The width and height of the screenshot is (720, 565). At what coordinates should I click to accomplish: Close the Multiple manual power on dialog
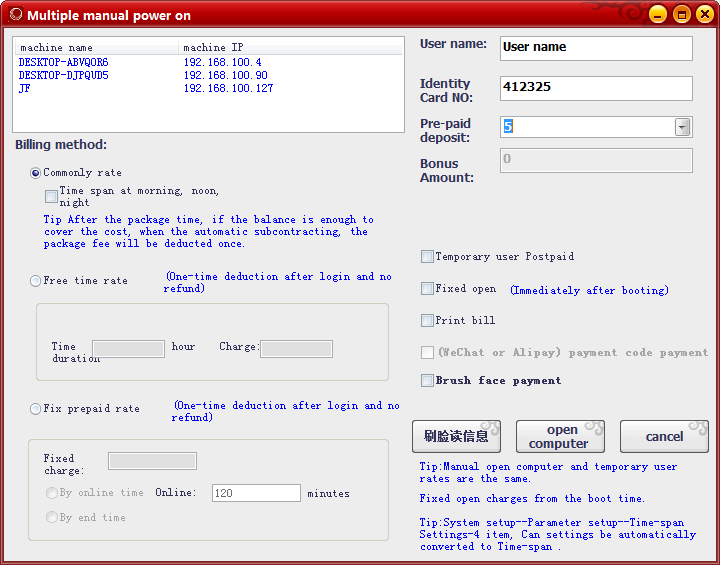click(x=704, y=14)
